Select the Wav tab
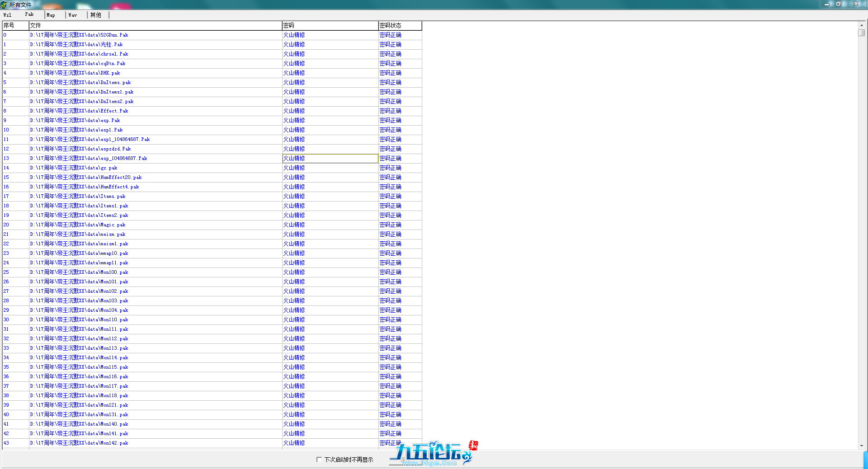 (73, 15)
